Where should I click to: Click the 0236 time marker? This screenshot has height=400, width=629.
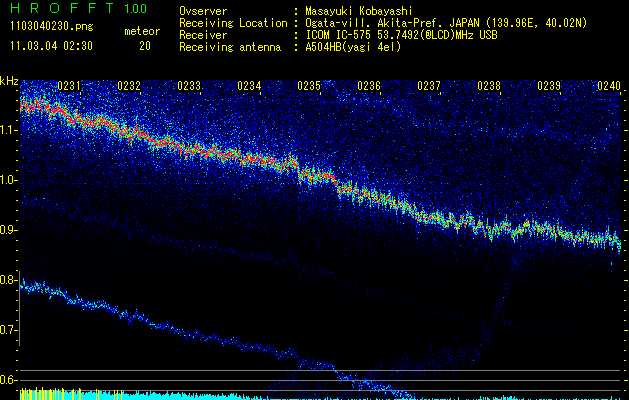tap(369, 86)
